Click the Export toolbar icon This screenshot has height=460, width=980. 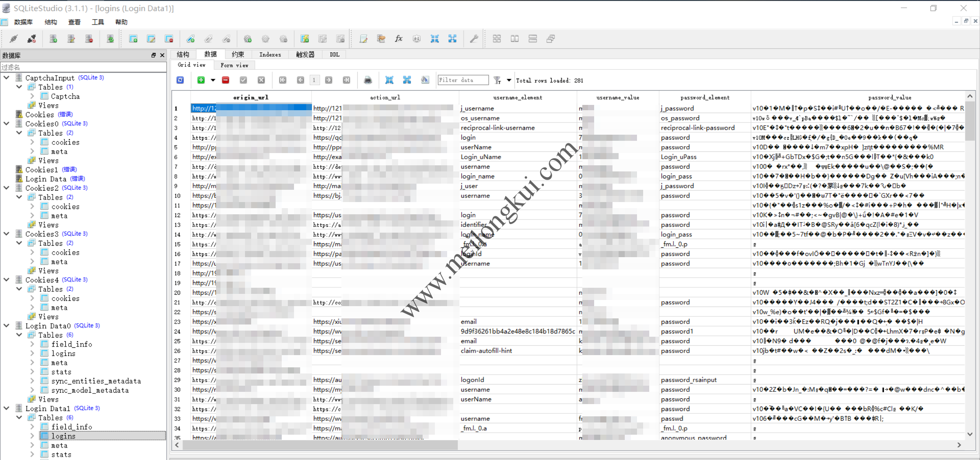452,39
